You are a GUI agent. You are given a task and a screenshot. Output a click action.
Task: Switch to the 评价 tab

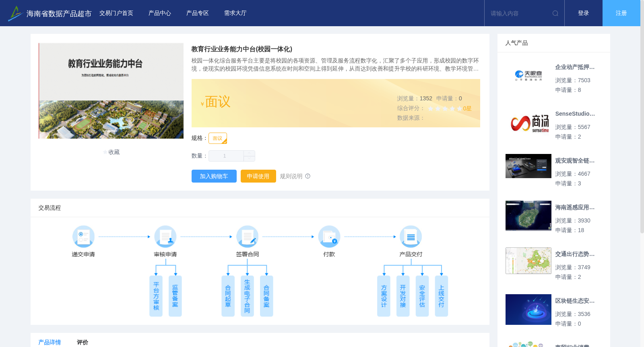pyautogui.click(x=83, y=342)
